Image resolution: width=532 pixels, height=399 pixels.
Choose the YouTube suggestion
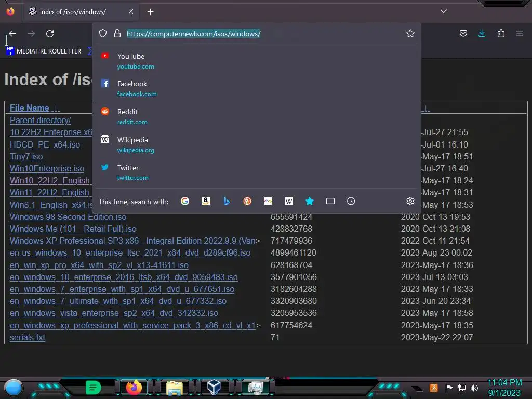(x=257, y=61)
